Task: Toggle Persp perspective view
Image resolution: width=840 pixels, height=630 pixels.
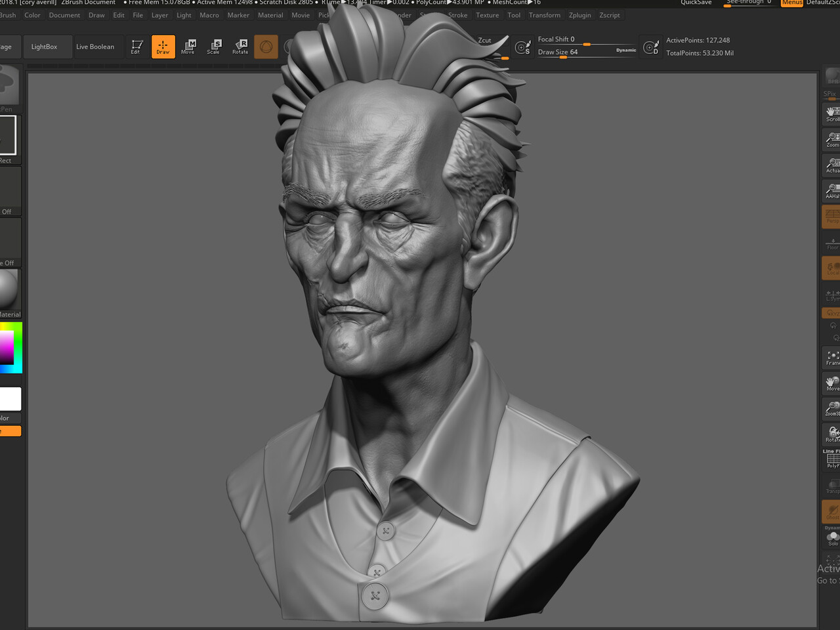Action: [832, 217]
